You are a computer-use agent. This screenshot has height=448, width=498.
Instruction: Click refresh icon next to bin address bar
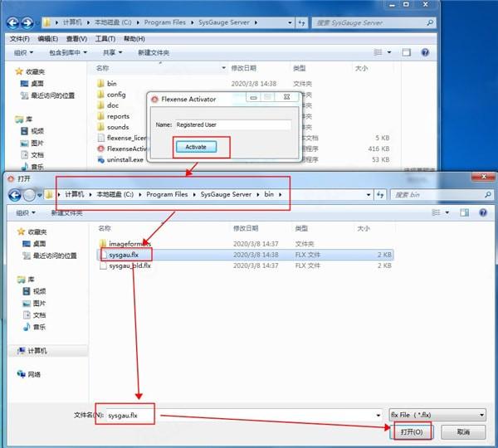click(x=380, y=195)
